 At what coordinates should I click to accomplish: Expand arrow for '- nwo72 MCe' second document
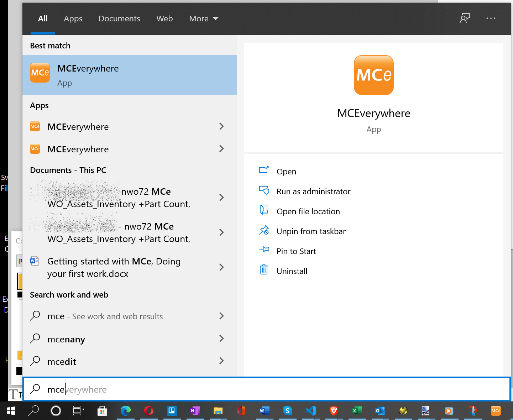pos(221,232)
